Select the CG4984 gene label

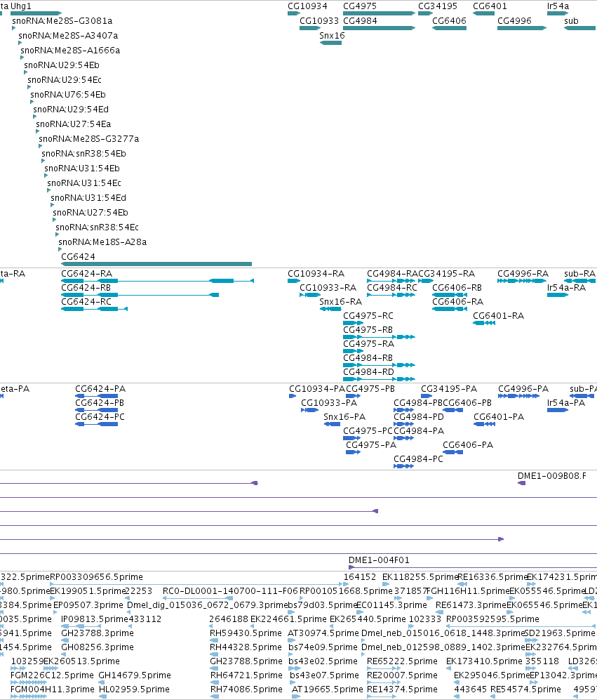coord(360,21)
